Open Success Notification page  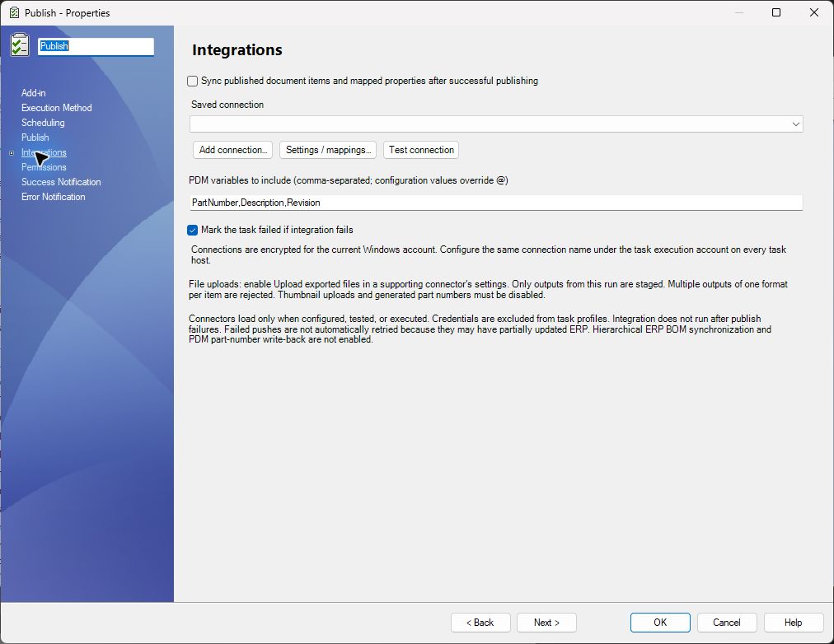tap(61, 182)
